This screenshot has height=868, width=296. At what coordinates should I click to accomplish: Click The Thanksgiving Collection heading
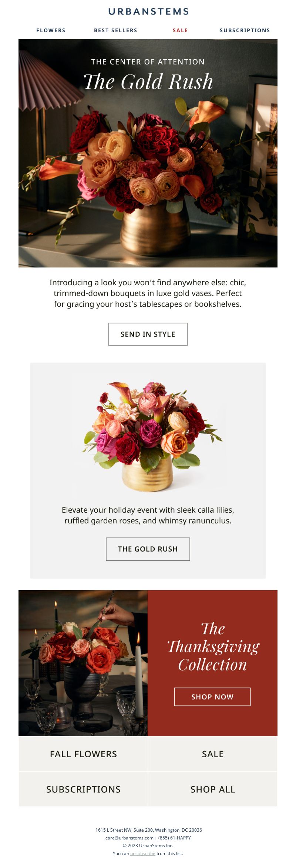[x=213, y=647]
